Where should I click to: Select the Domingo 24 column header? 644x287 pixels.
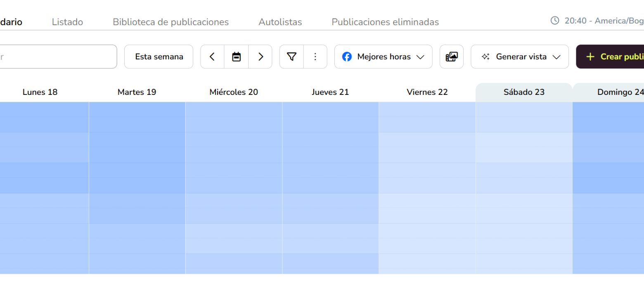click(x=608, y=92)
